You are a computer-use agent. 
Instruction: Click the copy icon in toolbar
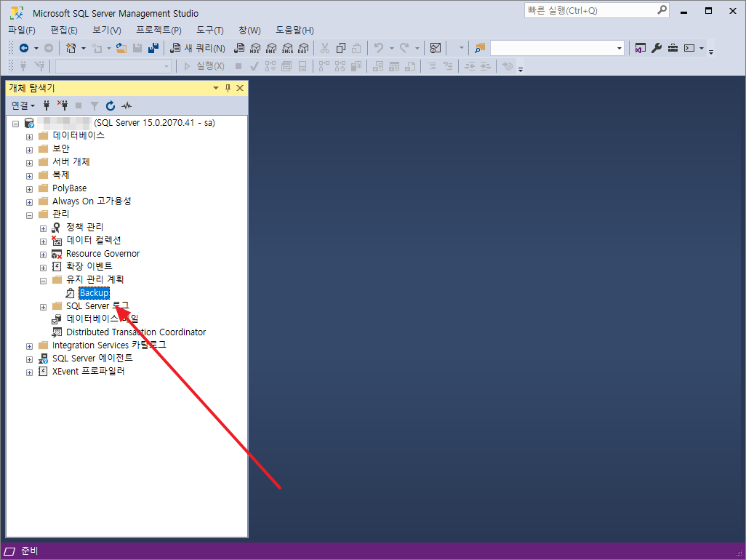pyautogui.click(x=341, y=48)
